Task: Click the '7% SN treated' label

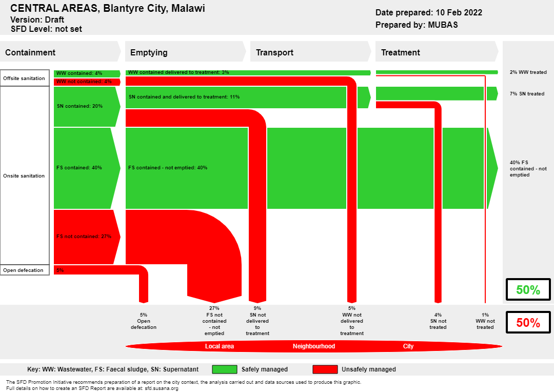Action: click(x=527, y=94)
